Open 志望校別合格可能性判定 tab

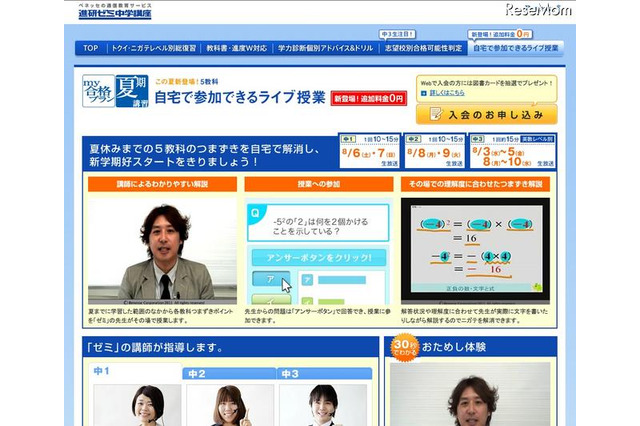click(x=423, y=48)
